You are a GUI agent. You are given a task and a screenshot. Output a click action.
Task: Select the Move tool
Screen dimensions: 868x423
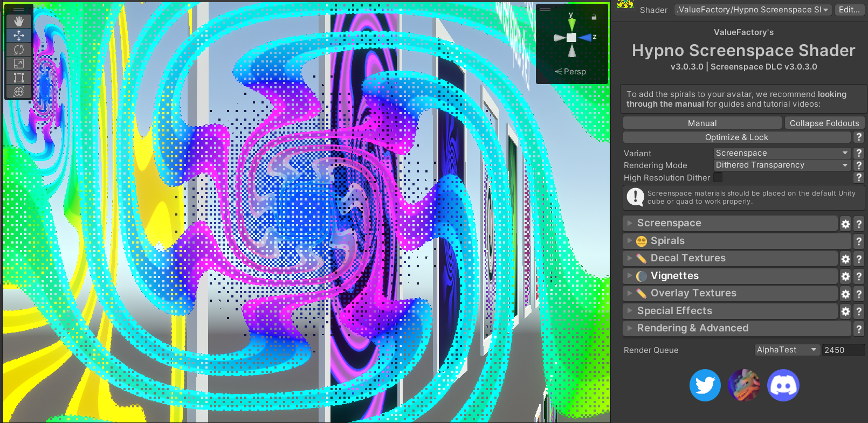coord(19,36)
